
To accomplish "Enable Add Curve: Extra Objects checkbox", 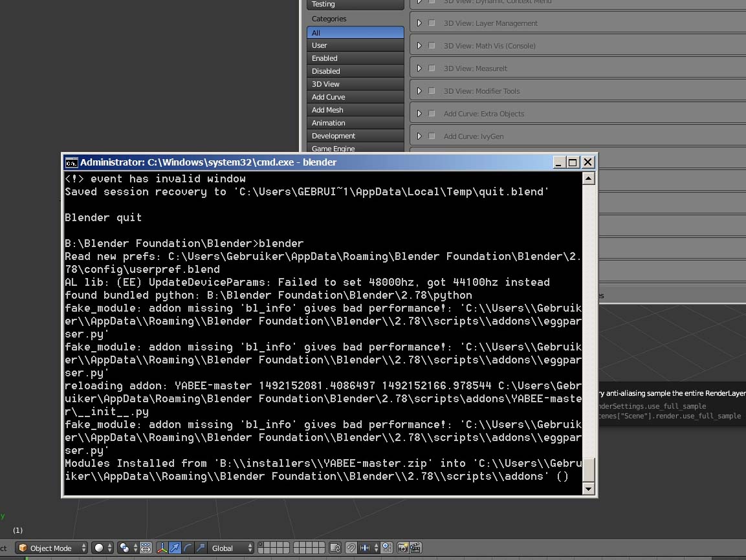I will click(x=432, y=113).
